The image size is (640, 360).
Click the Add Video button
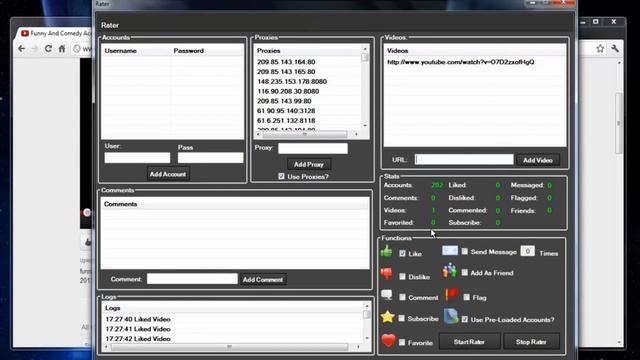pos(538,160)
